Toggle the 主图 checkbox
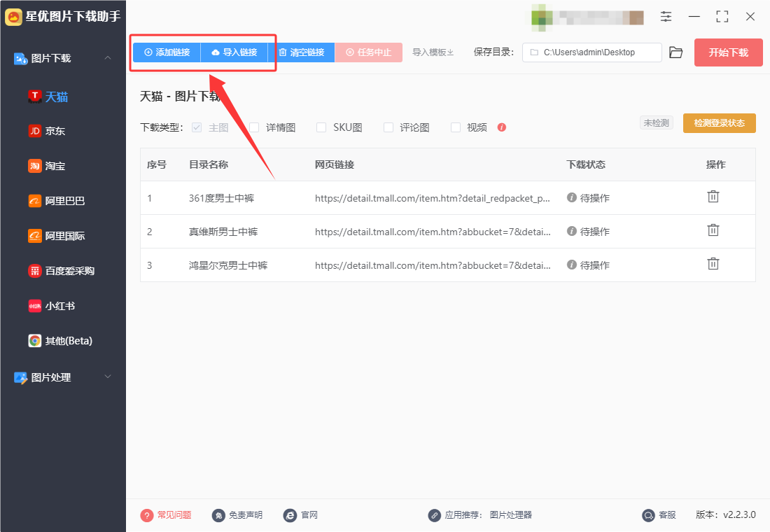Screen dimensions: 770x532 (197, 127)
